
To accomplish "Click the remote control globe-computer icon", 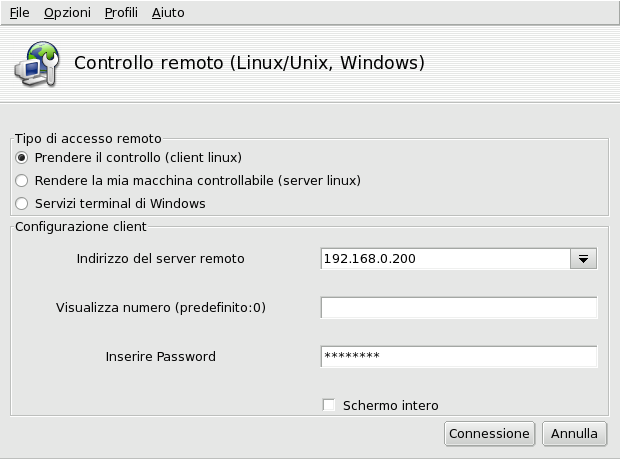I will (35, 63).
